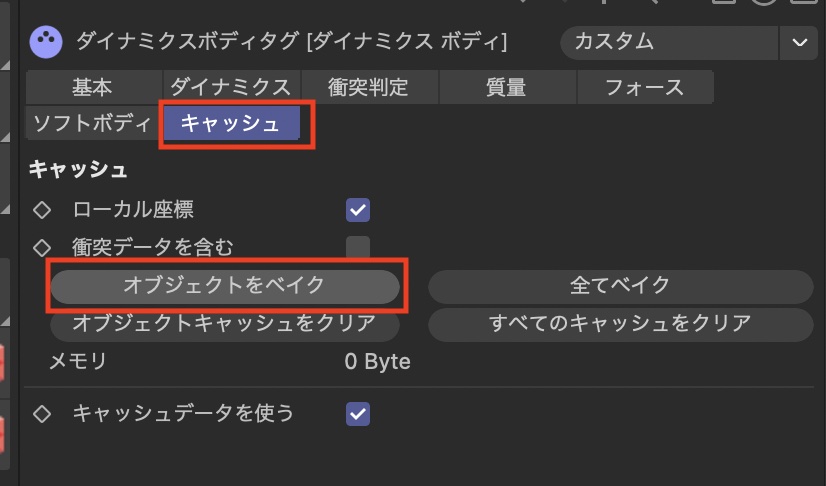
Task: Go to the 質量 tab
Action: [x=506, y=87]
